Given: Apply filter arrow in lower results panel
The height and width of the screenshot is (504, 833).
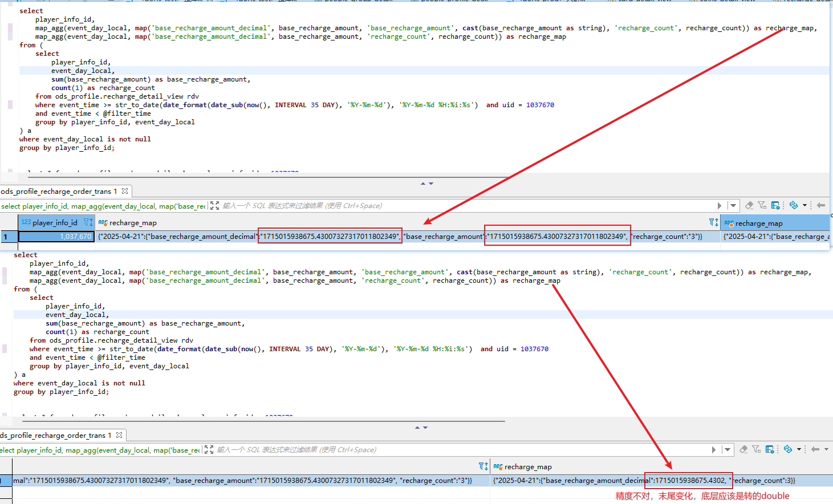Looking at the screenshot, I should coord(714,449).
